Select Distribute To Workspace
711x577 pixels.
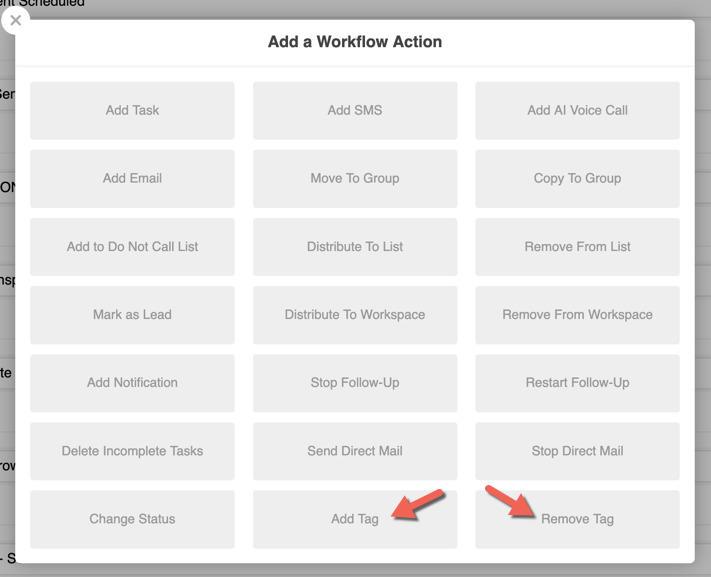[x=355, y=315]
